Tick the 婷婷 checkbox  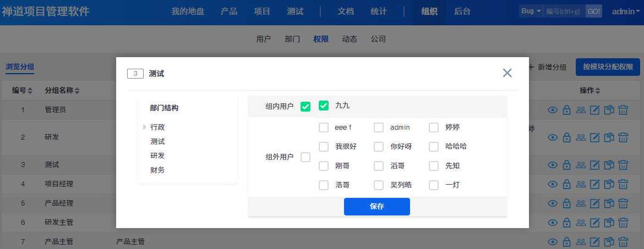pyautogui.click(x=434, y=128)
